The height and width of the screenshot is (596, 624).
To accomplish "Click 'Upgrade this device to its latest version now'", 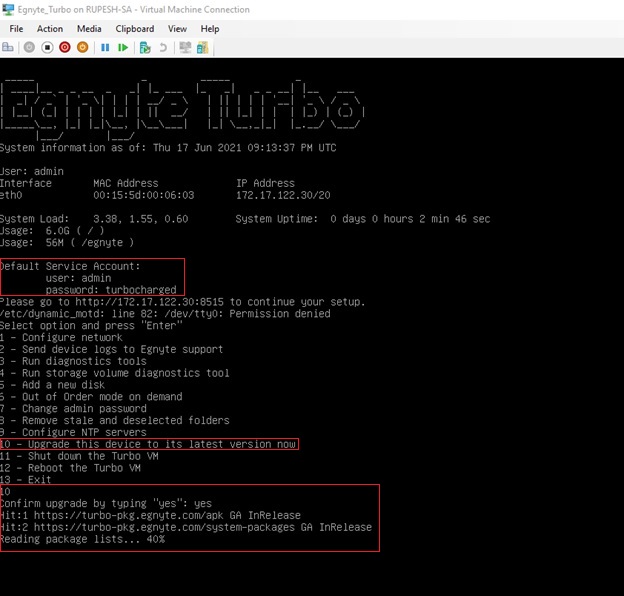I will (x=148, y=444).
